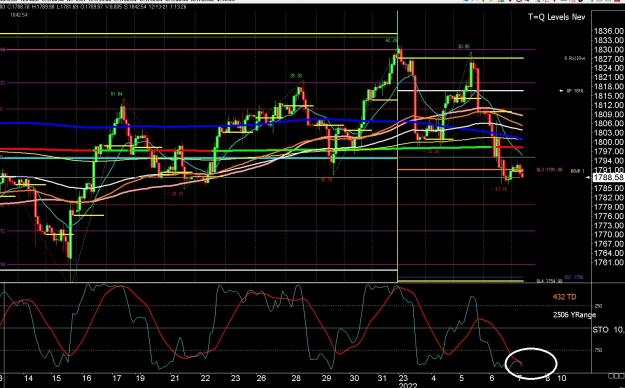Image resolution: width=625 pixels, height=388 pixels.
Task: Click the 1794.00 price axis label
Action: tap(609, 161)
